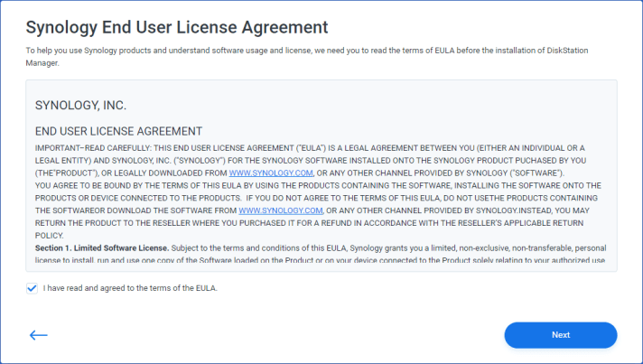Open WWW.SYNOLOGY.COM link after 'legally downloaded from'
643x364 pixels.
[271, 173]
